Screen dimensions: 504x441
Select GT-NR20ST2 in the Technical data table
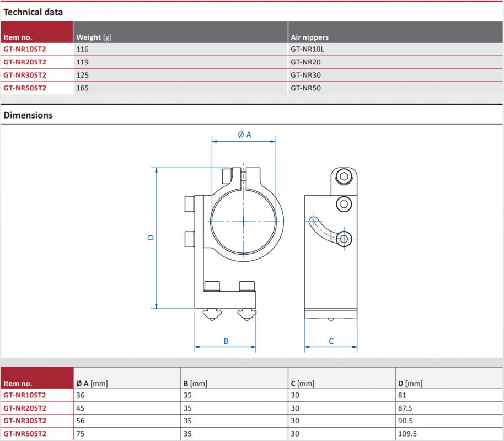coord(25,62)
